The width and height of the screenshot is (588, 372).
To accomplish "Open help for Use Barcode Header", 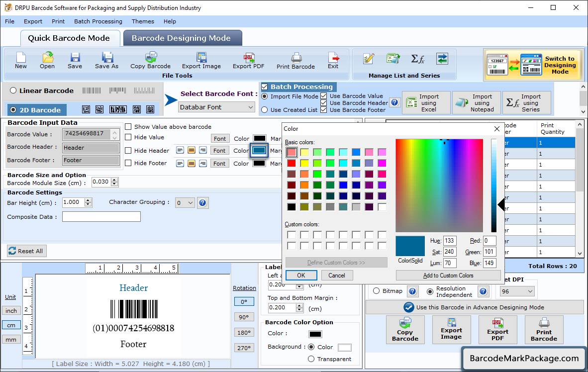I will click(x=394, y=102).
